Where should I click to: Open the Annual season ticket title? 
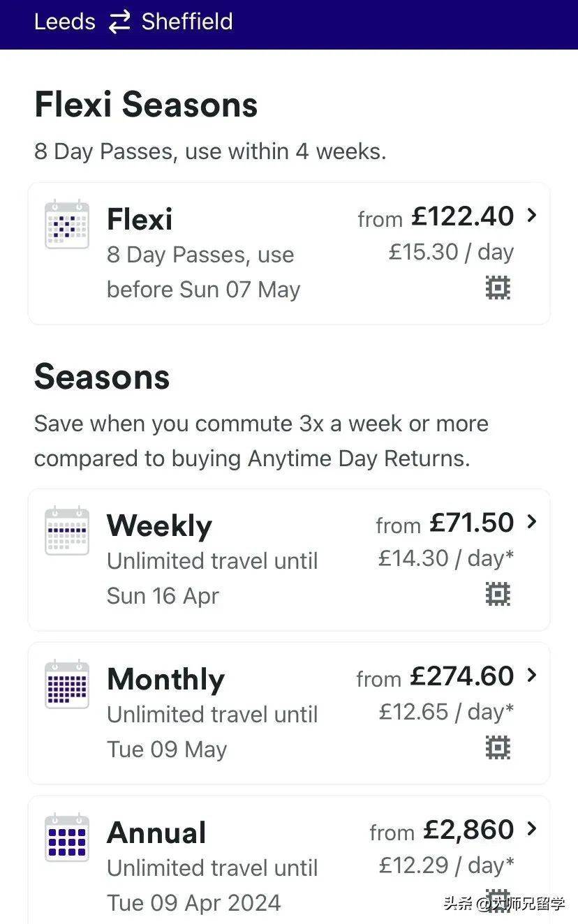click(x=156, y=833)
